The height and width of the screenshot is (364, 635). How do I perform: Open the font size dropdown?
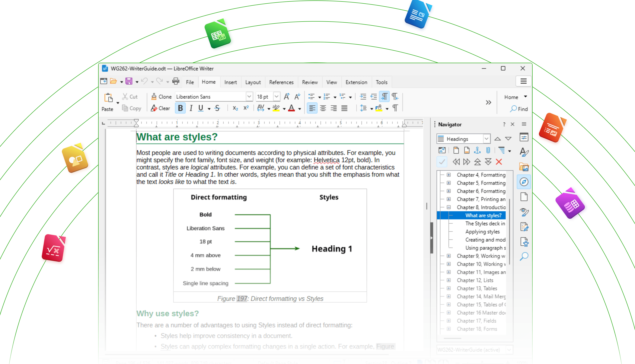pos(276,97)
